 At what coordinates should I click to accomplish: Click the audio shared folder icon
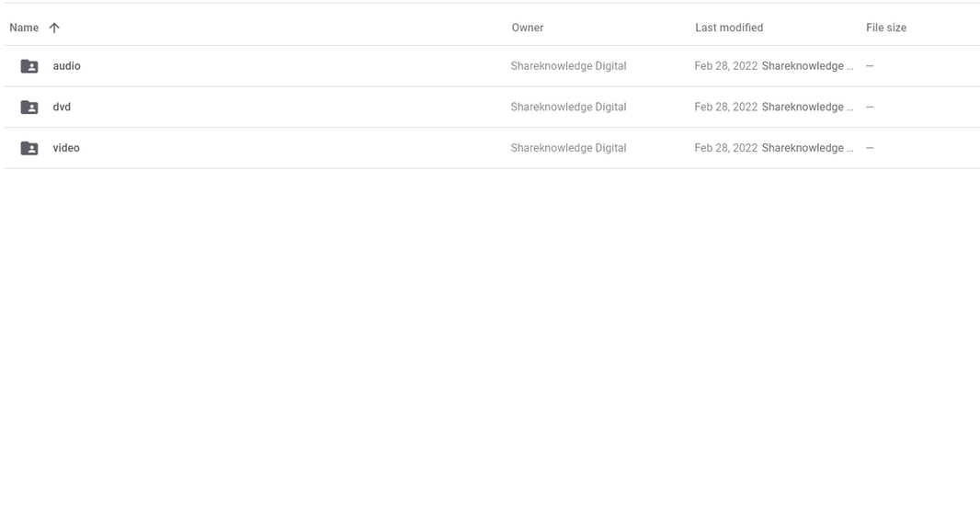pyautogui.click(x=29, y=66)
